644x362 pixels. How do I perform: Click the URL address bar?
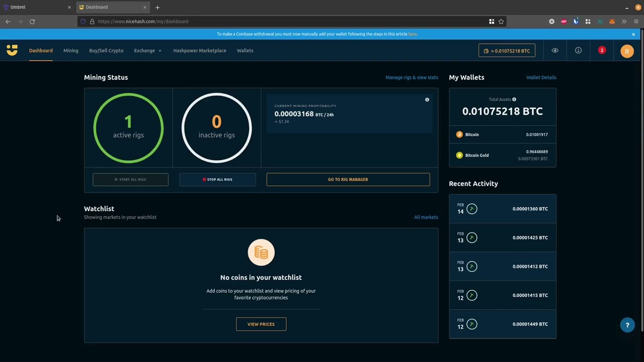click(x=292, y=22)
